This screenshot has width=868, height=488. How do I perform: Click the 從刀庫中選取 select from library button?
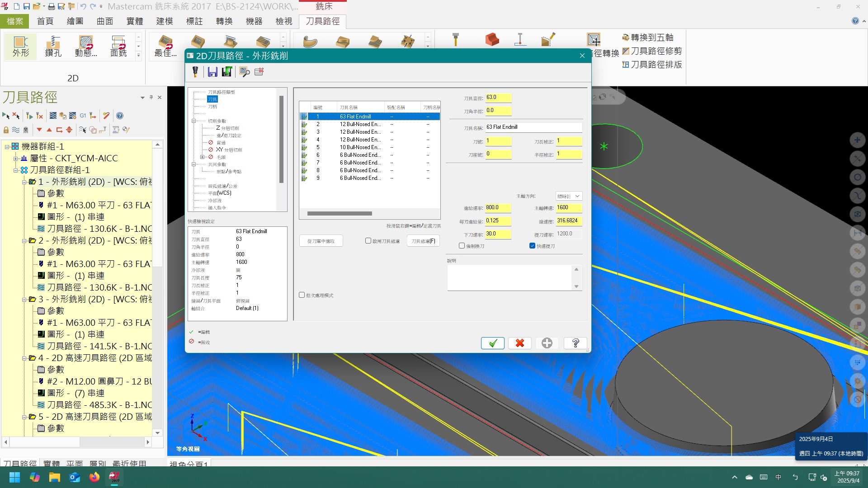(321, 241)
